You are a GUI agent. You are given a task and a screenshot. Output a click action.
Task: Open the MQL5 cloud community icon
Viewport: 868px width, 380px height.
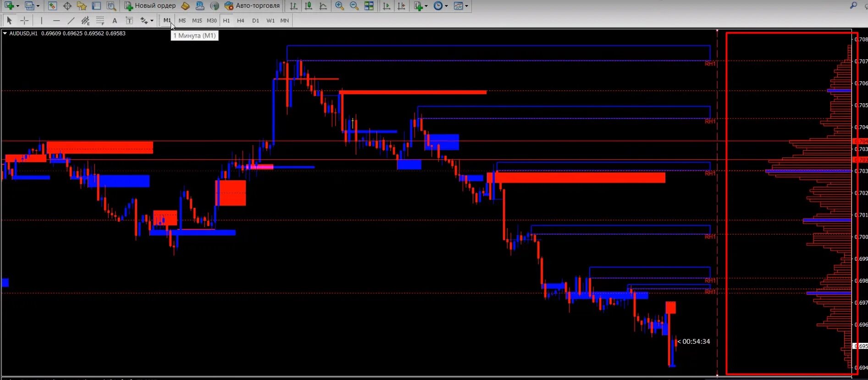tap(199, 6)
